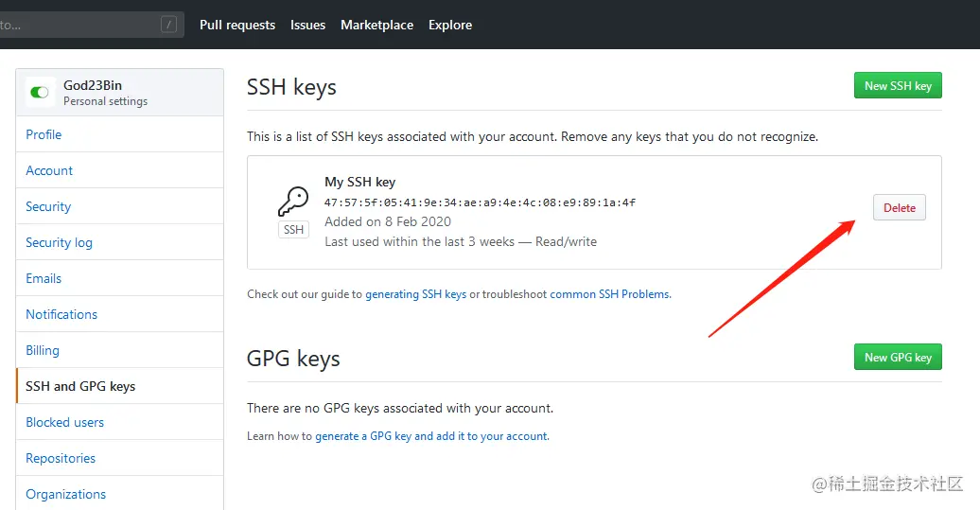Open Profile settings in sidebar
This screenshot has height=510, width=980.
[44, 134]
